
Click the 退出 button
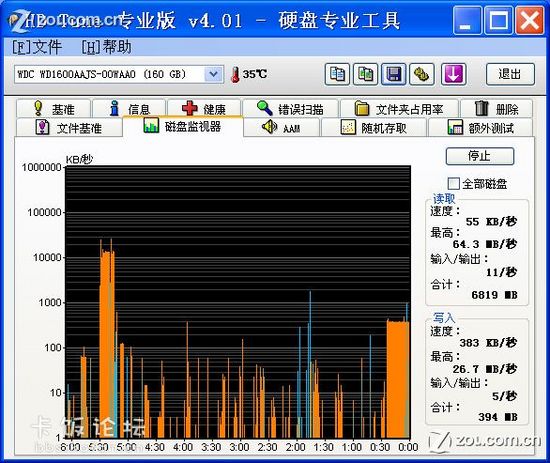click(x=510, y=74)
